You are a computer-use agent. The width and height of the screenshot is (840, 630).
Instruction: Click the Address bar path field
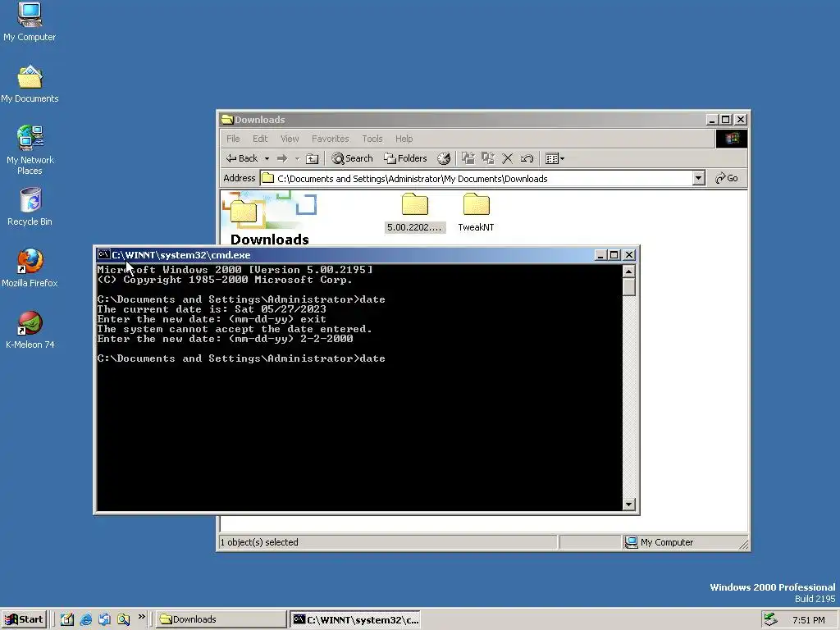click(477, 178)
